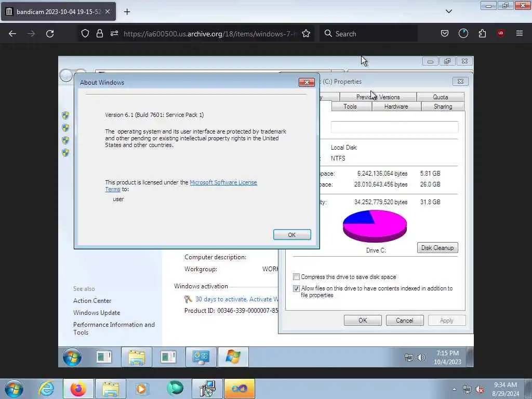Enable Compress this drive to save space
The image size is (532, 399).
[296, 277]
